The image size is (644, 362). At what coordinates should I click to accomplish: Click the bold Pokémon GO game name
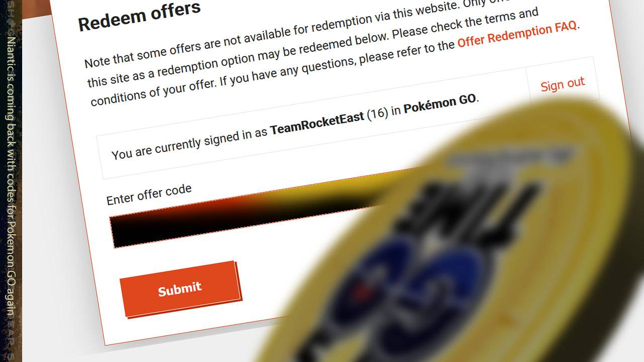tap(440, 104)
